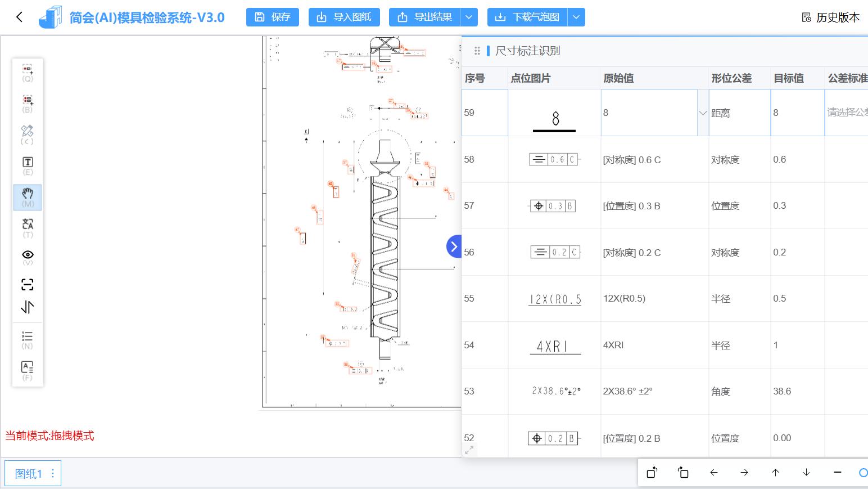Select the hand pan tool (M)
This screenshot has width=868, height=489.
(x=28, y=197)
